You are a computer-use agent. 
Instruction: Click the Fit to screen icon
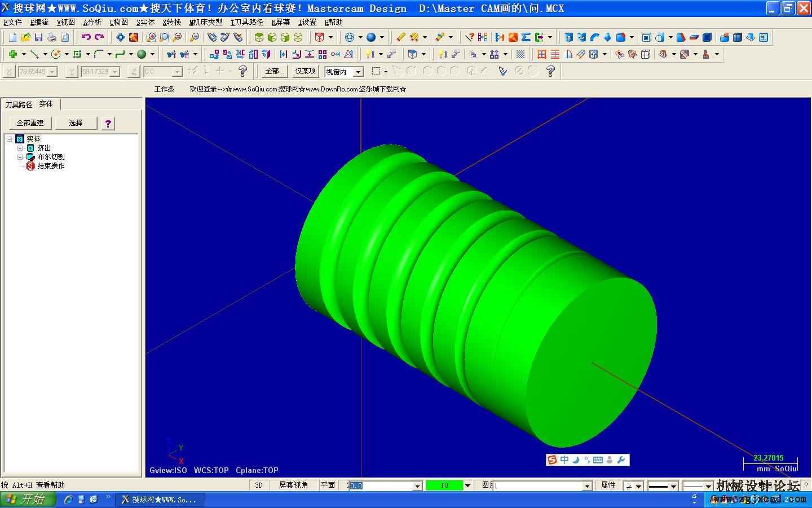pos(120,37)
